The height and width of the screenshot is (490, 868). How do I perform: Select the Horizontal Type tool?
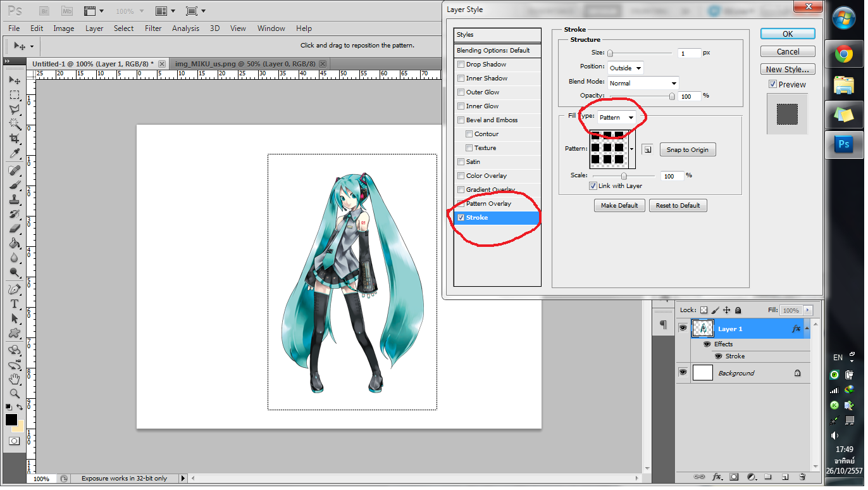(14, 304)
